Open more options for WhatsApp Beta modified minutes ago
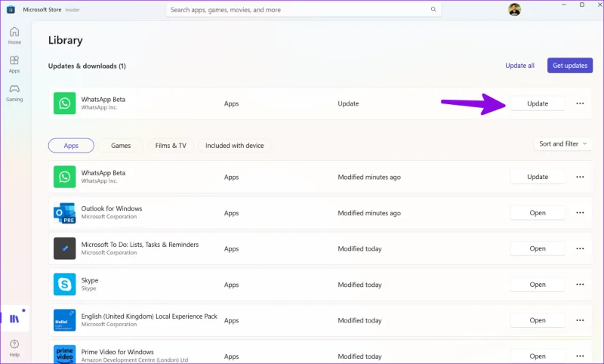604x364 pixels. (x=580, y=177)
